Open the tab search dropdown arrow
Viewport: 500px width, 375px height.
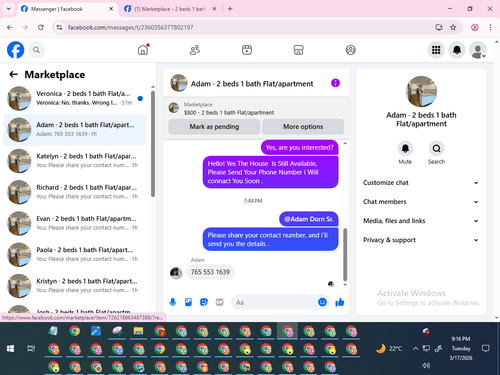(9, 9)
